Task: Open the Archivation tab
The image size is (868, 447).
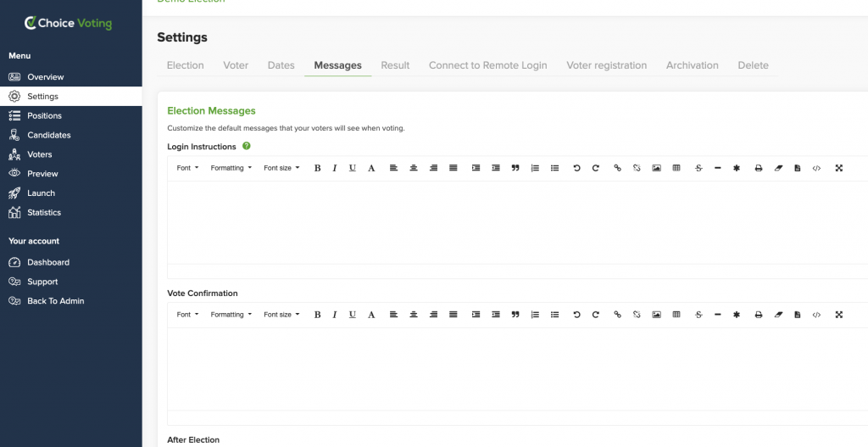Action: (x=692, y=65)
